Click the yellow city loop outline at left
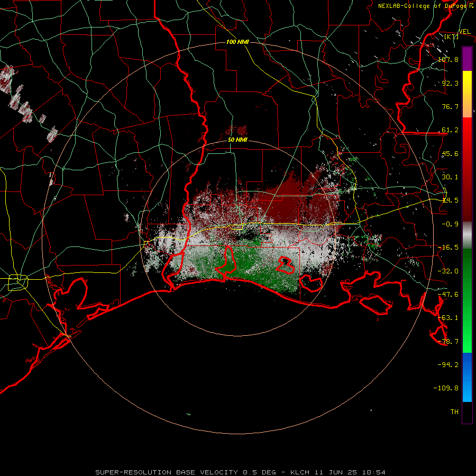 [18, 282]
